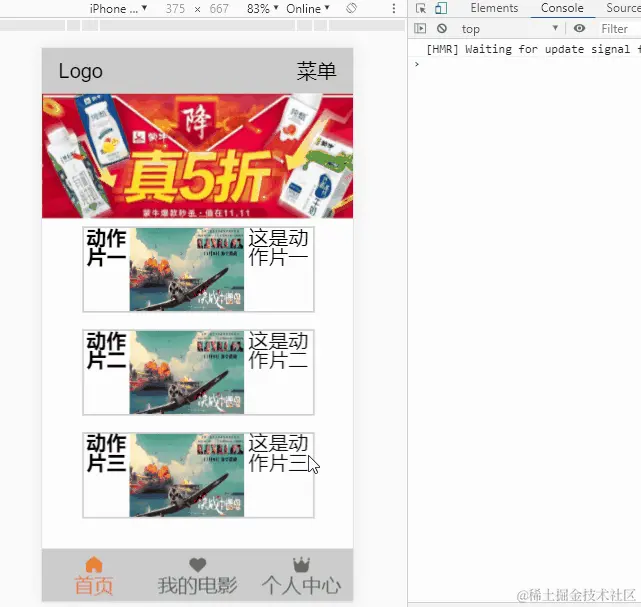
Task: Click the 这是动作片一 description
Action: click(x=278, y=248)
